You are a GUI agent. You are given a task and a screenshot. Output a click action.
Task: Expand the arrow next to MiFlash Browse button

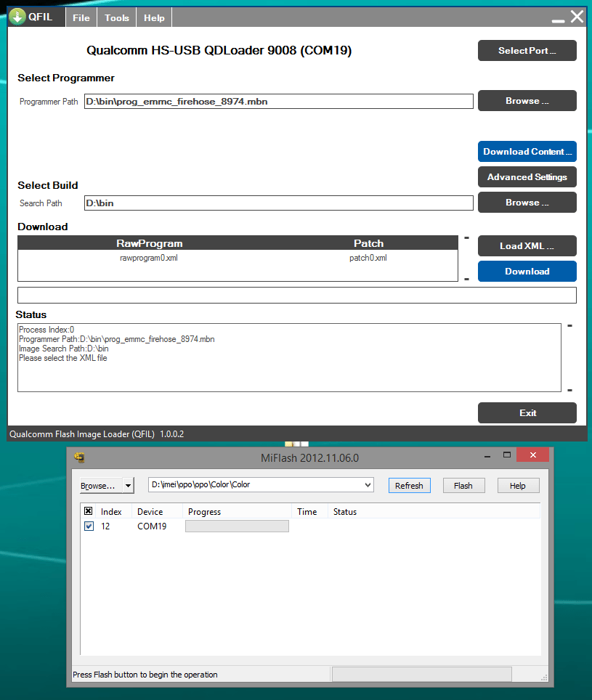pyautogui.click(x=128, y=486)
